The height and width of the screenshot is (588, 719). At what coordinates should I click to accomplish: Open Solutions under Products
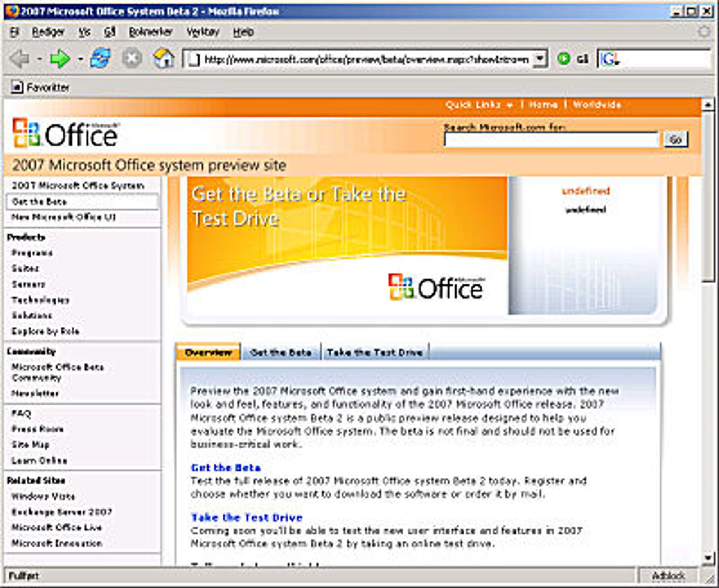pos(32,315)
